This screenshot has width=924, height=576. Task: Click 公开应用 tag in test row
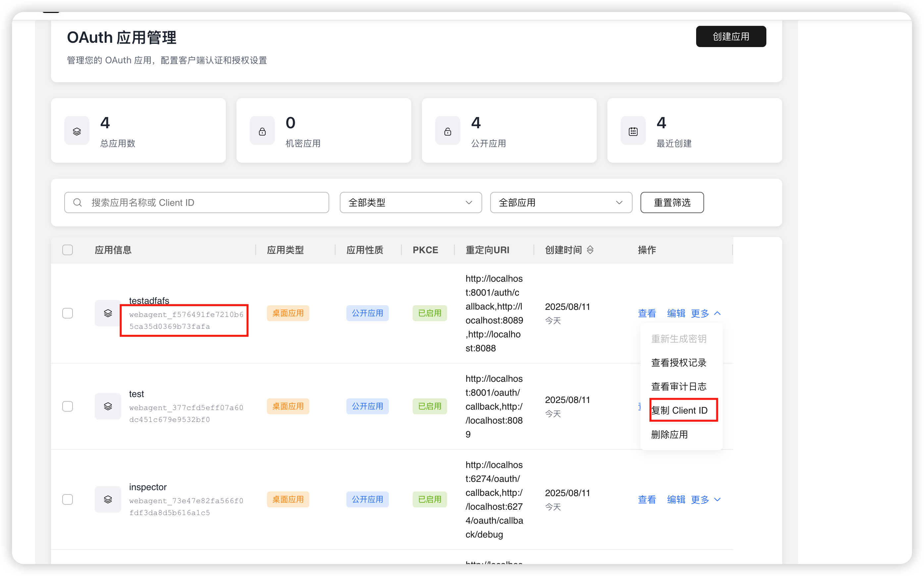[367, 406]
